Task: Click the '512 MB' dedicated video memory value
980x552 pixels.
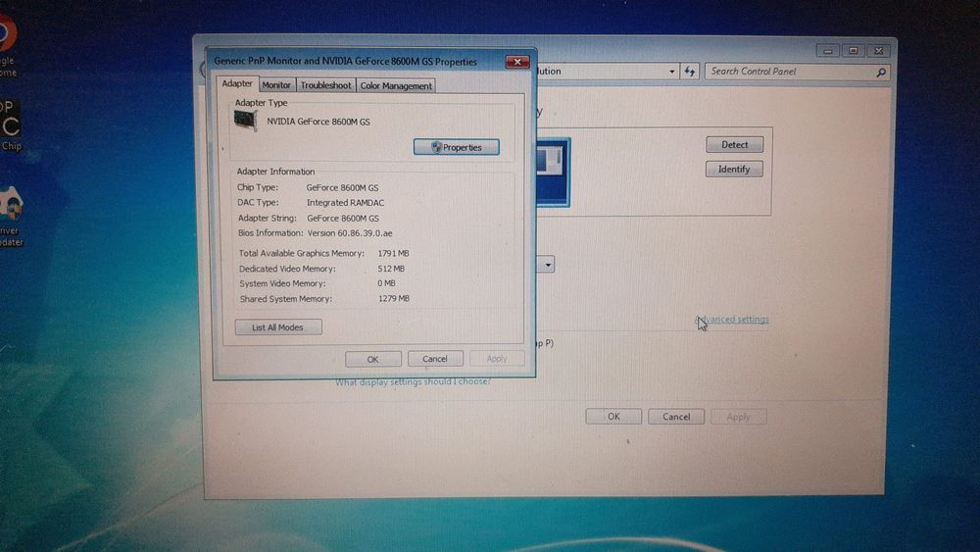Action: tap(391, 269)
